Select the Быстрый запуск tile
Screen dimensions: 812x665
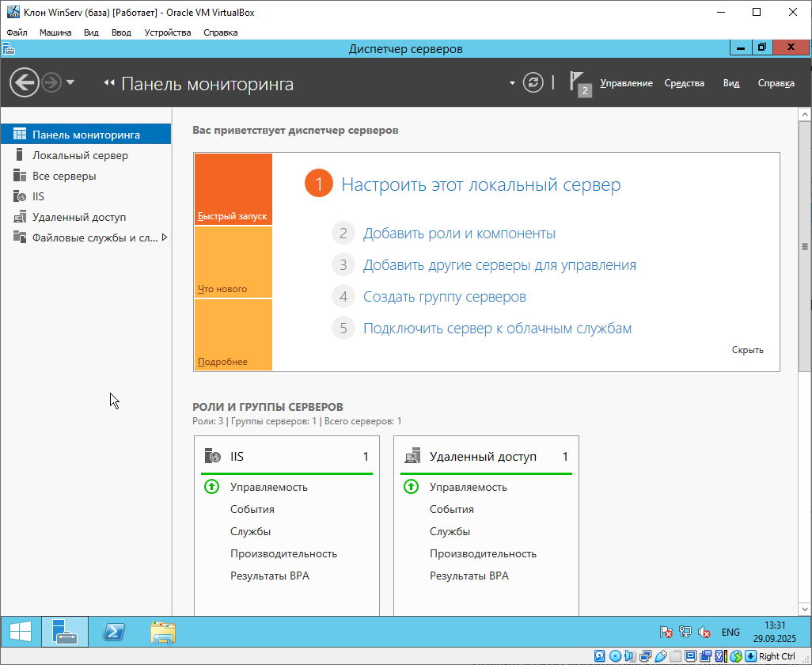pyautogui.click(x=233, y=189)
